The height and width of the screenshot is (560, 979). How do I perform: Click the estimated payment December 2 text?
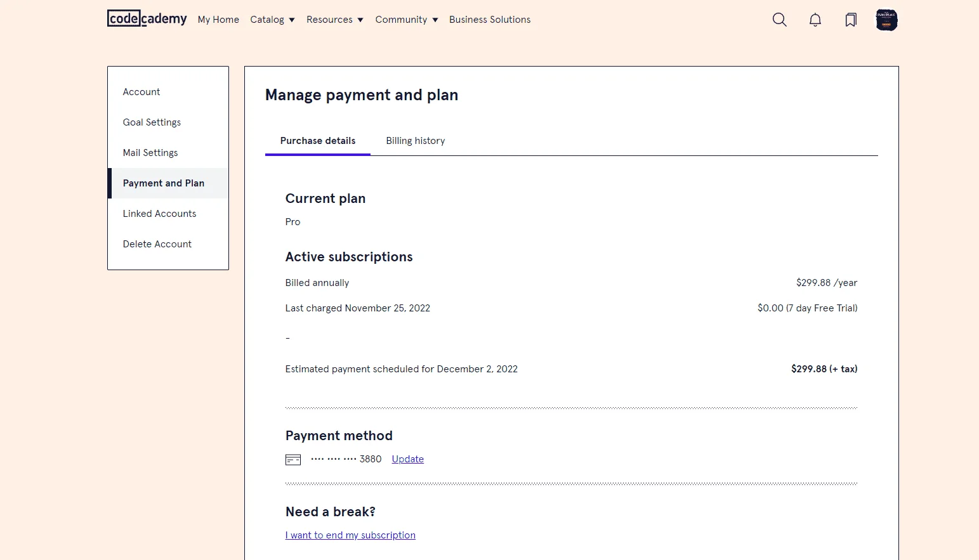click(402, 369)
